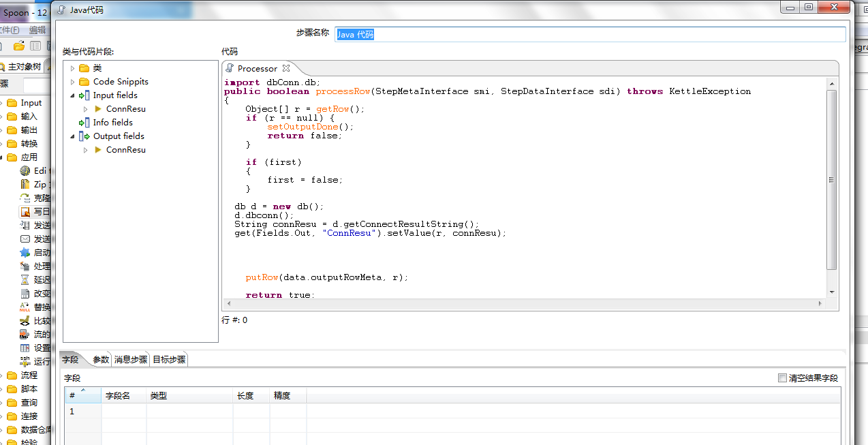Select the Processor code tab
This screenshot has height=445, width=868.
(258, 68)
